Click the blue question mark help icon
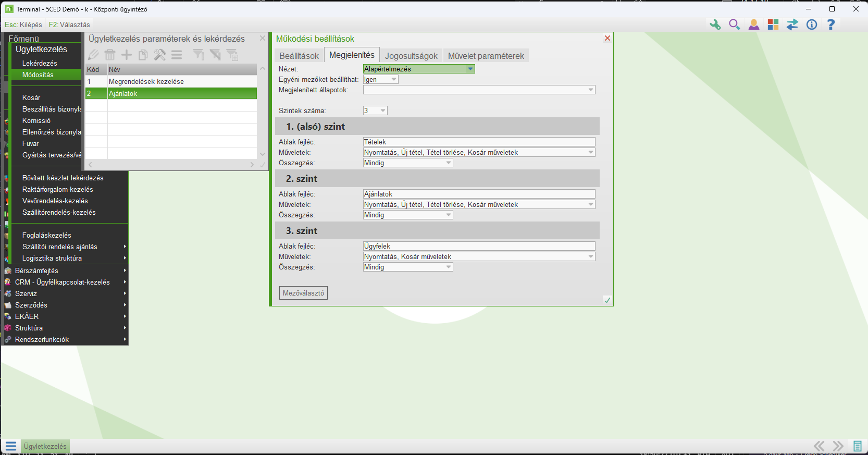 [830, 24]
